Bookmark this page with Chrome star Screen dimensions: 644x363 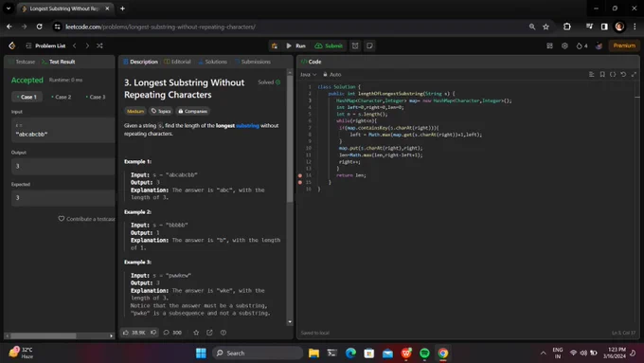[x=546, y=27]
